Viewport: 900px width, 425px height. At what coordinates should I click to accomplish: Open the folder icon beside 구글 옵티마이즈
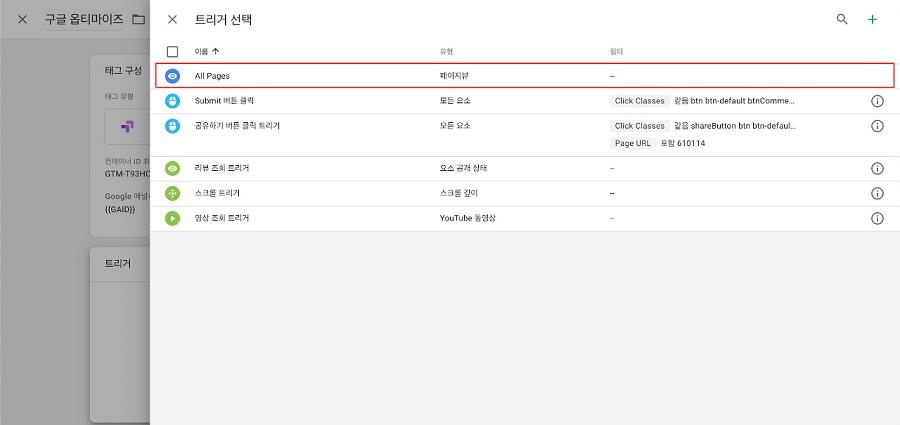tap(138, 20)
